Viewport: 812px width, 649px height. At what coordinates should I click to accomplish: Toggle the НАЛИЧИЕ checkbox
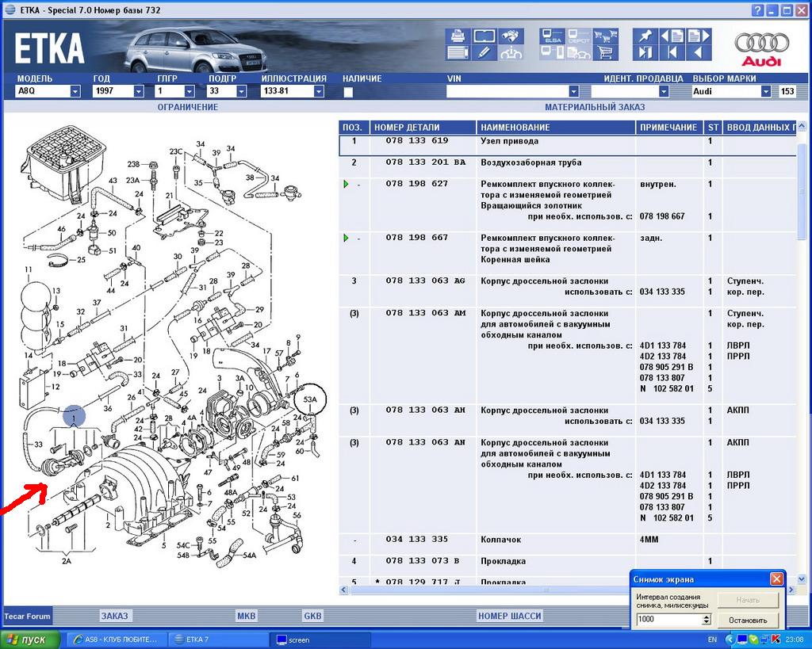pyautogui.click(x=348, y=92)
